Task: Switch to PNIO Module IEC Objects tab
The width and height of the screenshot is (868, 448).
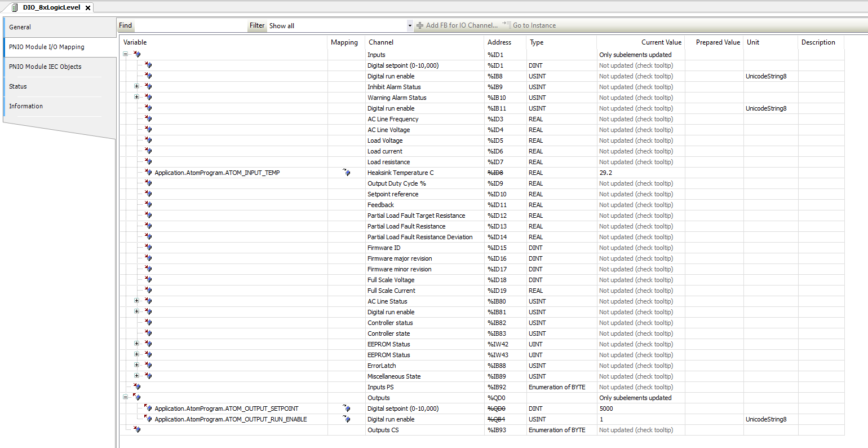Action: (45, 67)
